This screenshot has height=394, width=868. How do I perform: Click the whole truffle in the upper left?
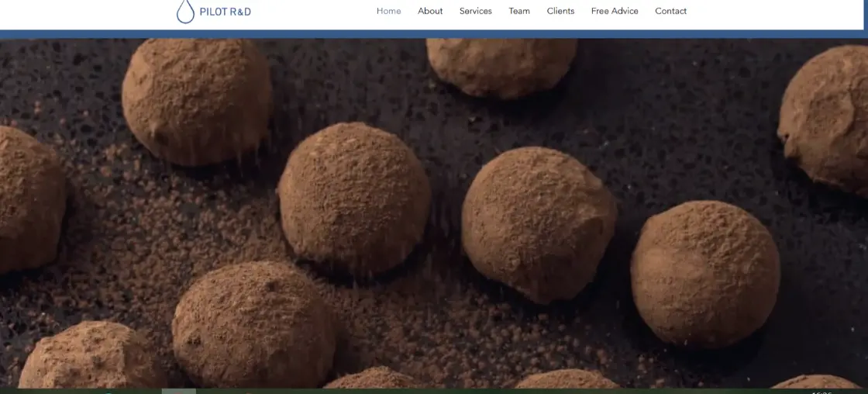point(197,99)
